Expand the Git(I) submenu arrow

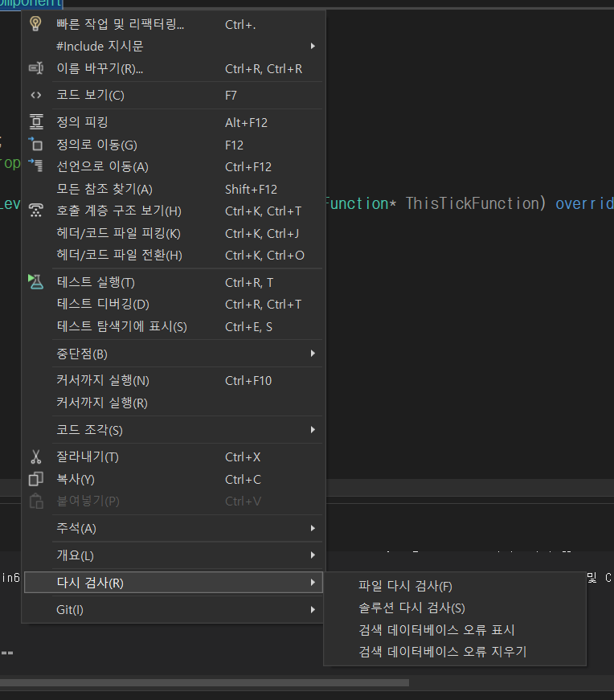pos(313,609)
